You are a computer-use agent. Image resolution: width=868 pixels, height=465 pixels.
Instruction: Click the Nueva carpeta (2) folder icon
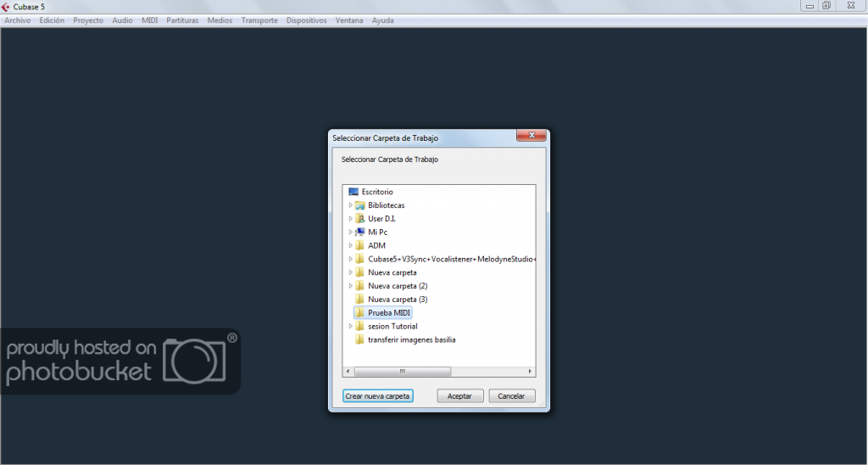359,286
